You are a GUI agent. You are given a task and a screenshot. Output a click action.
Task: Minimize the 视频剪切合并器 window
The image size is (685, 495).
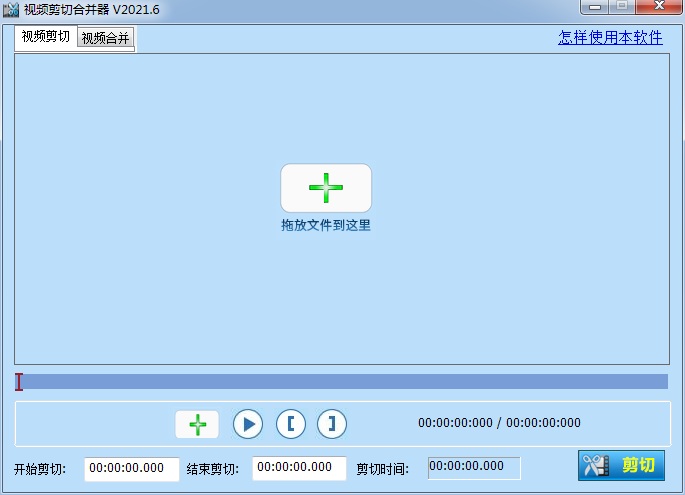[x=595, y=7]
